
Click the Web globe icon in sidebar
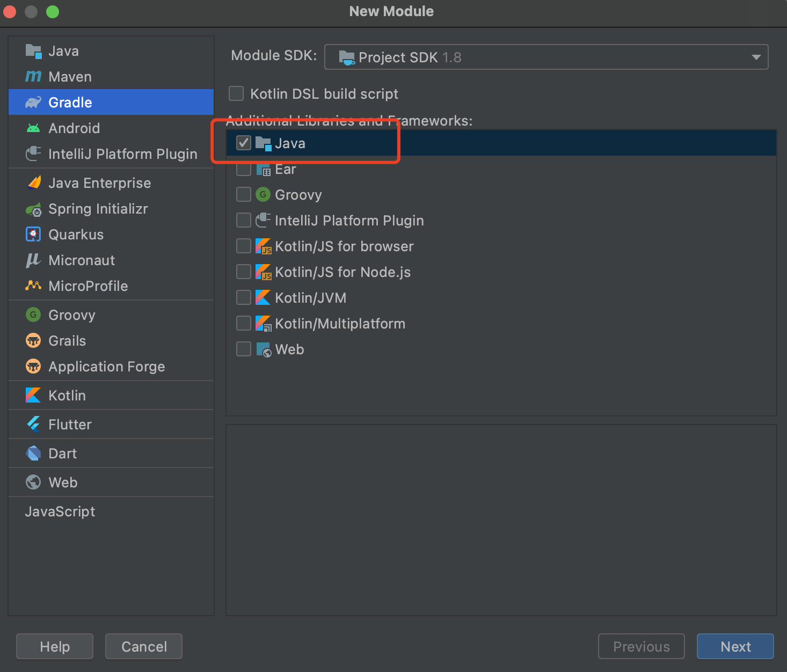coord(33,483)
